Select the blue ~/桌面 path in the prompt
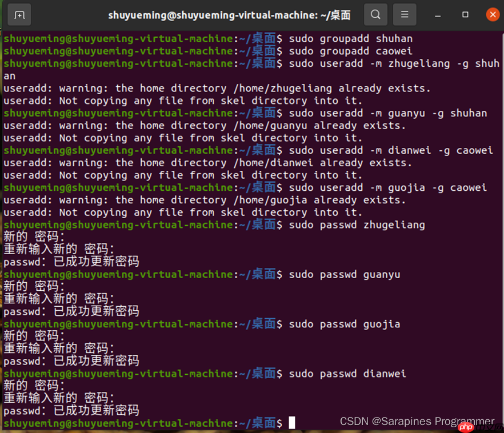The width and height of the screenshot is (504, 433). (x=258, y=423)
